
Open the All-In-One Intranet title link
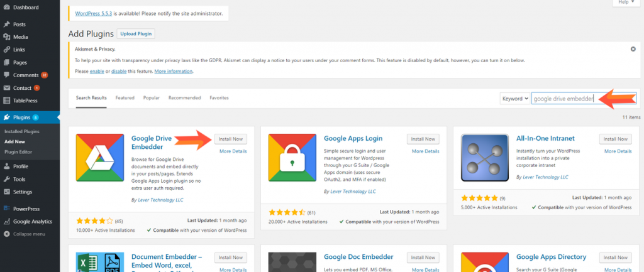(545, 138)
